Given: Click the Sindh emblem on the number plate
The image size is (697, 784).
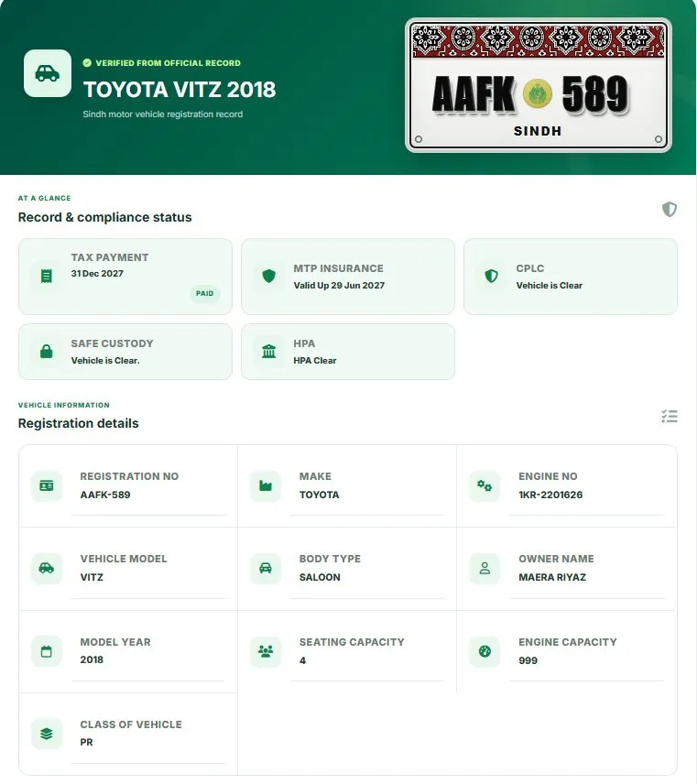Looking at the screenshot, I should 538,93.
